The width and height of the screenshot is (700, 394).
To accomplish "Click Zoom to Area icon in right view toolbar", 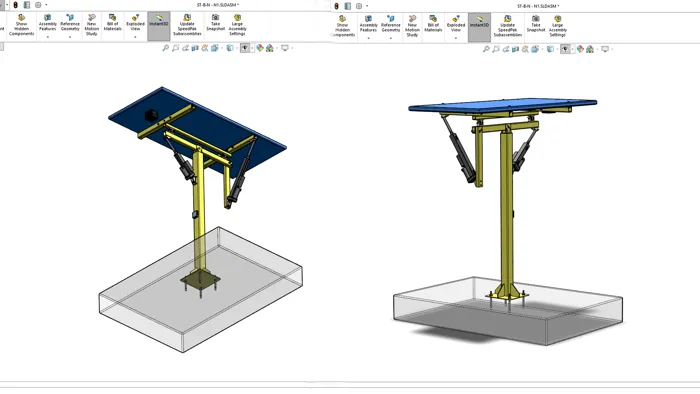I will (496, 49).
